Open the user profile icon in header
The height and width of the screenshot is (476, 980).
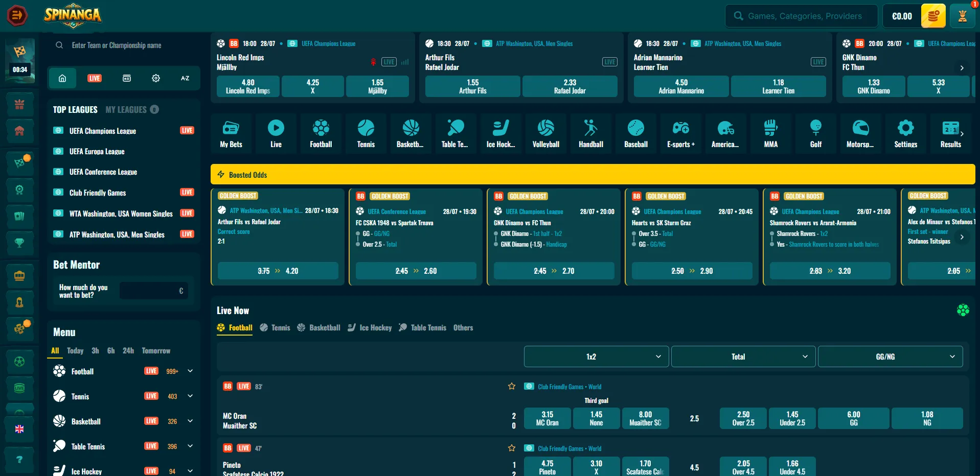pyautogui.click(x=962, y=16)
